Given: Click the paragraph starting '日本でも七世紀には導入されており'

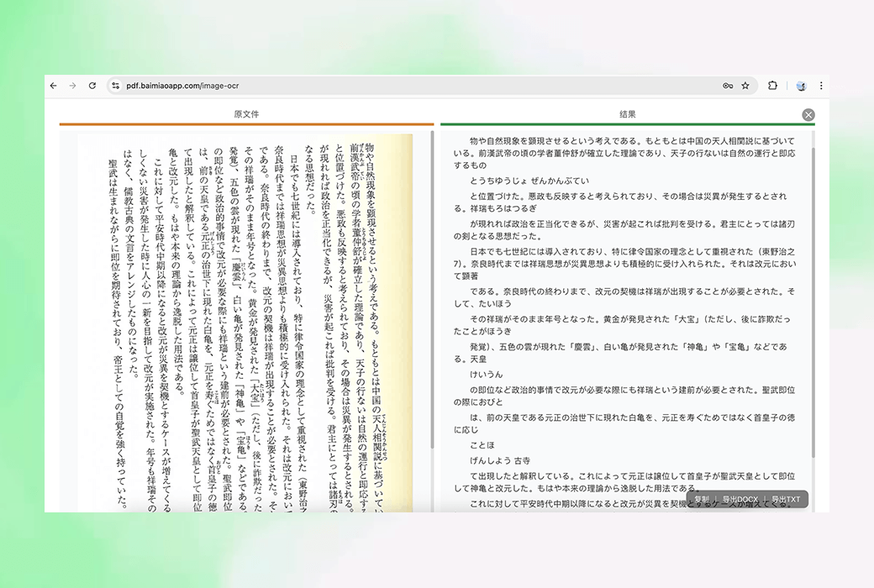Looking at the screenshot, I should tap(624, 264).
